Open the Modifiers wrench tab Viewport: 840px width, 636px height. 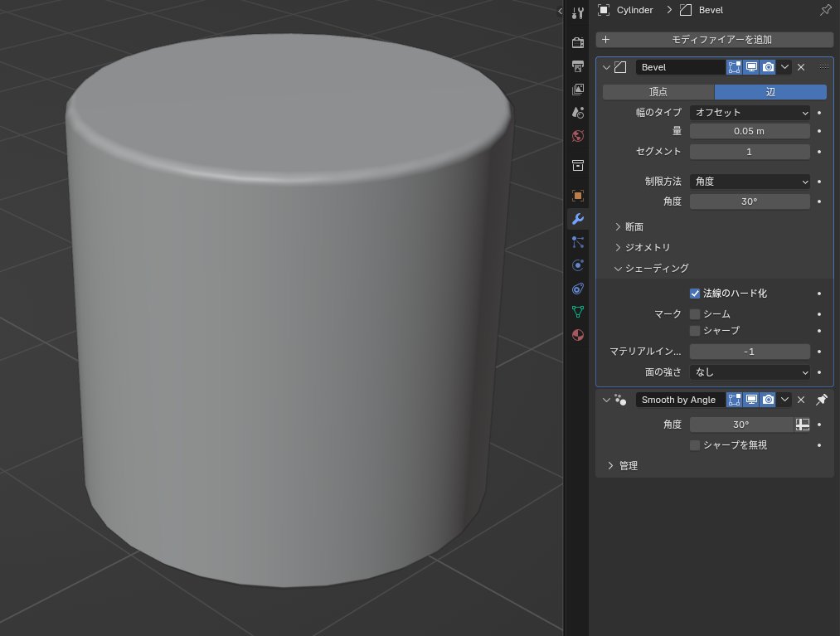[x=577, y=219]
